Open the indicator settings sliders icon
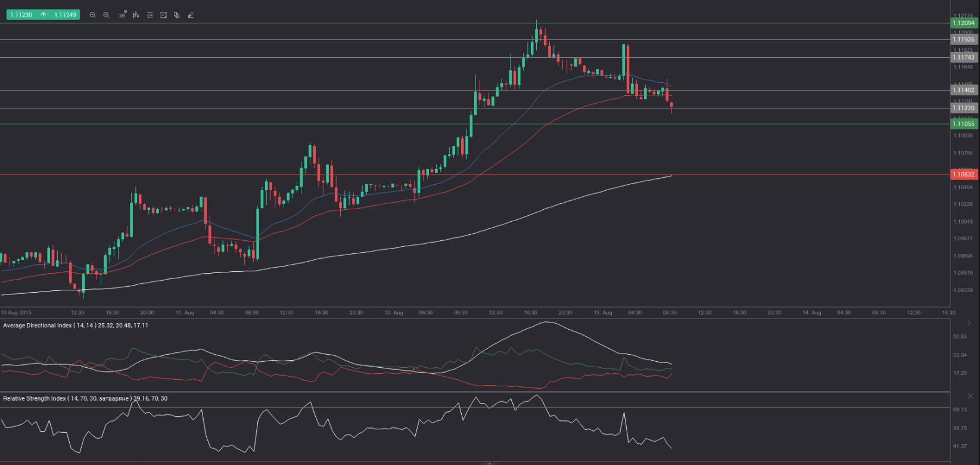Viewport: 980px width, 465px height. click(150, 15)
